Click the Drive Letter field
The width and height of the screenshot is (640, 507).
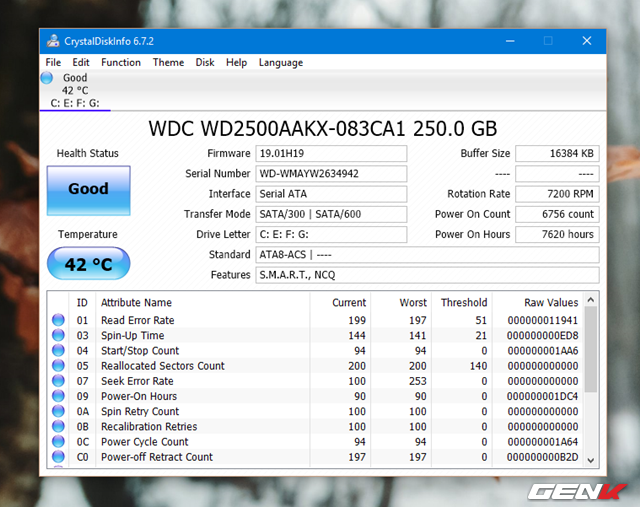coord(331,234)
